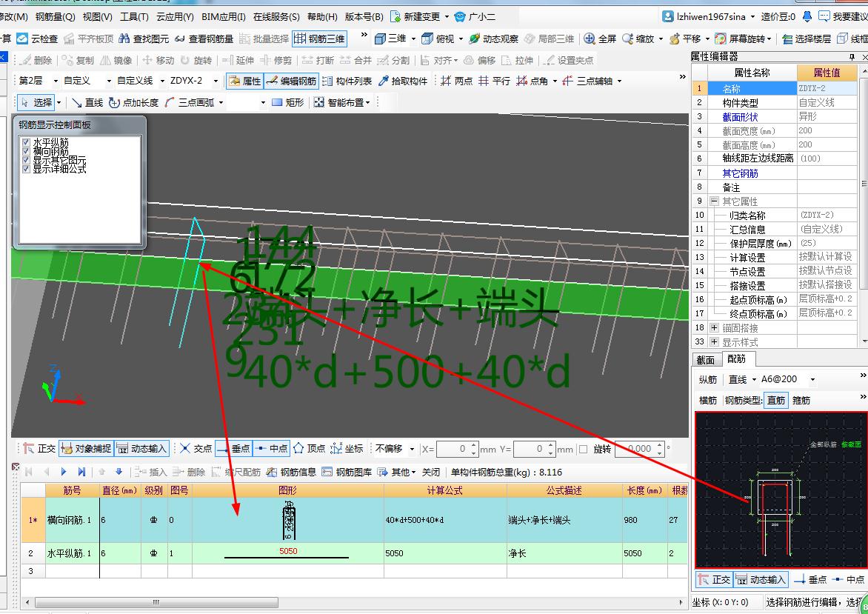Select 平行 parallel axis tool
Image resolution: width=868 pixels, height=614 pixels.
tap(494, 81)
